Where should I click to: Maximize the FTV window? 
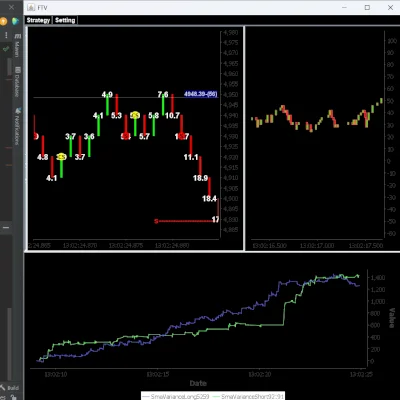(367, 7)
